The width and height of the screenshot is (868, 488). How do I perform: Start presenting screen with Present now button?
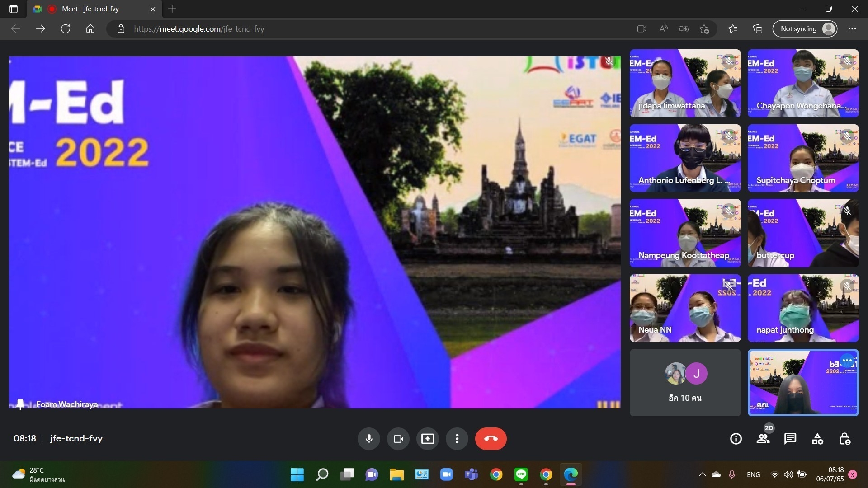point(428,439)
